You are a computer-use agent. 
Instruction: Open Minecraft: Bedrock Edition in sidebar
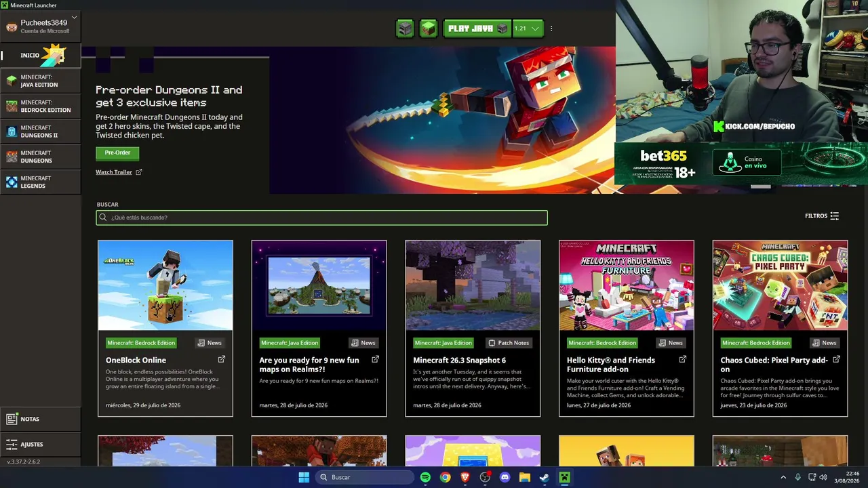pyautogui.click(x=41, y=106)
